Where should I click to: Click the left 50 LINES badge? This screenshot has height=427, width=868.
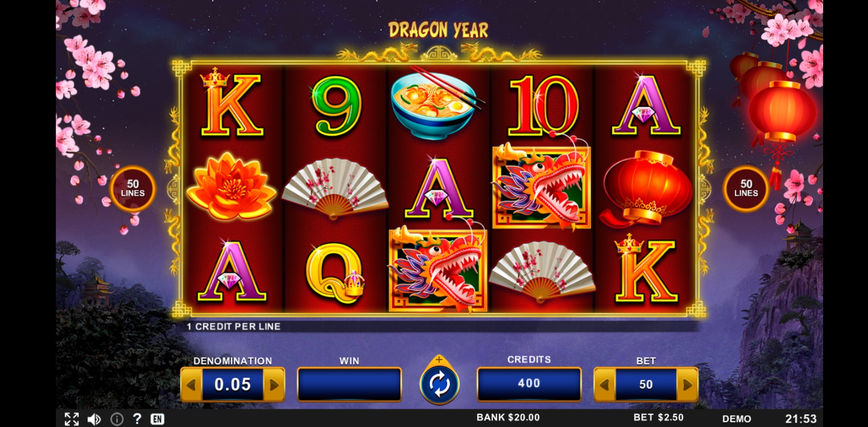click(133, 189)
